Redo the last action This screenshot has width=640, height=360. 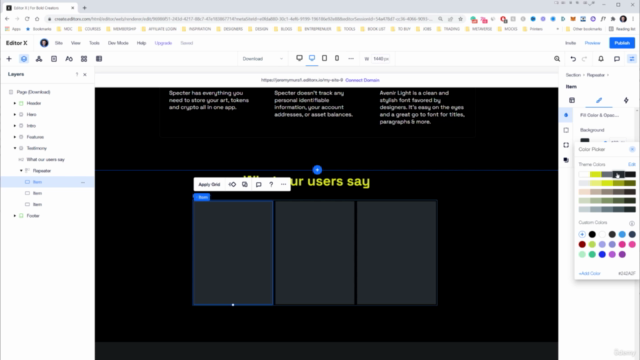tap(584, 59)
